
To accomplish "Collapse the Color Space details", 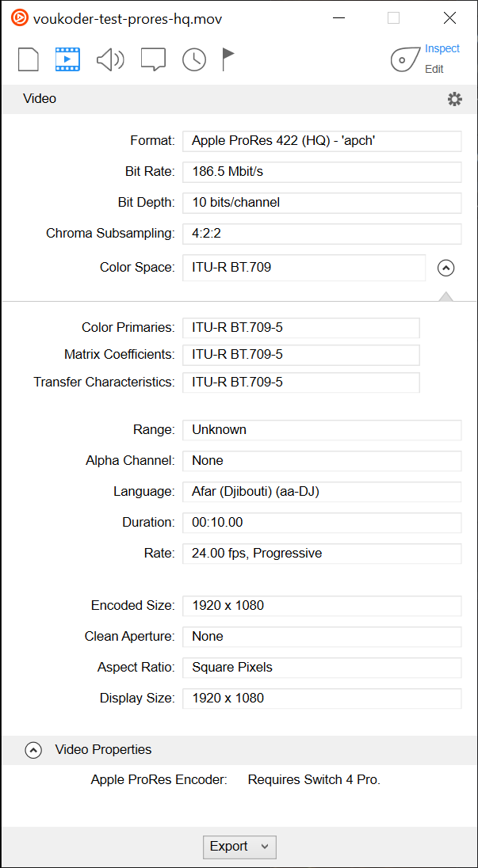I will 445,268.
